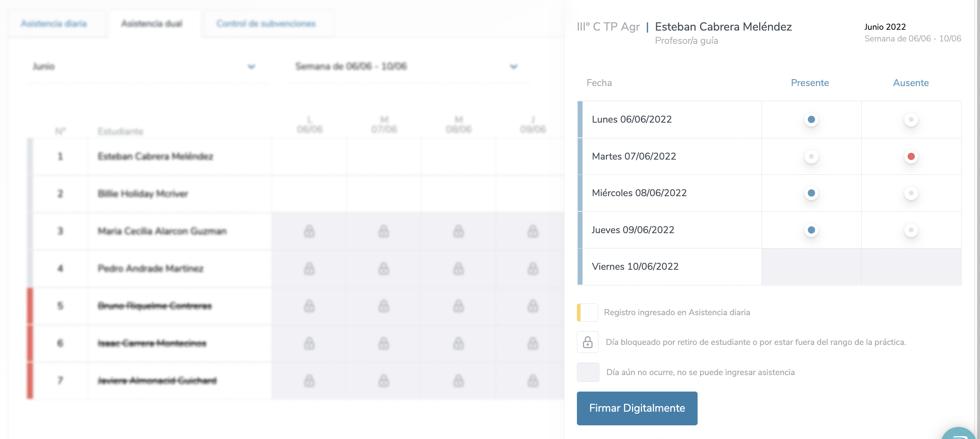
Task: Mark Lunes 06/06/2022 as Ausente
Action: point(911,119)
